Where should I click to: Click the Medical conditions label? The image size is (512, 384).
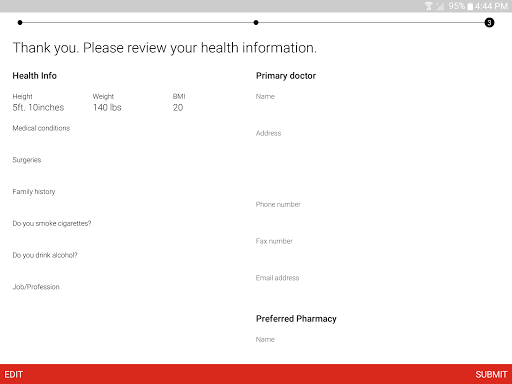tap(41, 128)
